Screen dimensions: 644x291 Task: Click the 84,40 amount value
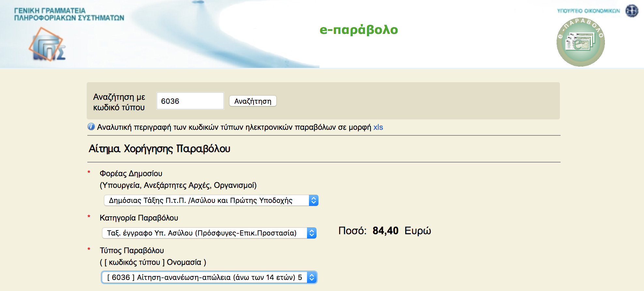click(x=385, y=231)
